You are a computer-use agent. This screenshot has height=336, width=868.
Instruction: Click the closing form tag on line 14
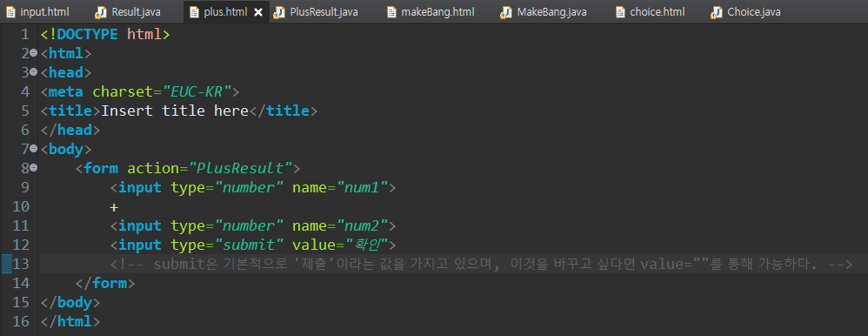(105, 283)
